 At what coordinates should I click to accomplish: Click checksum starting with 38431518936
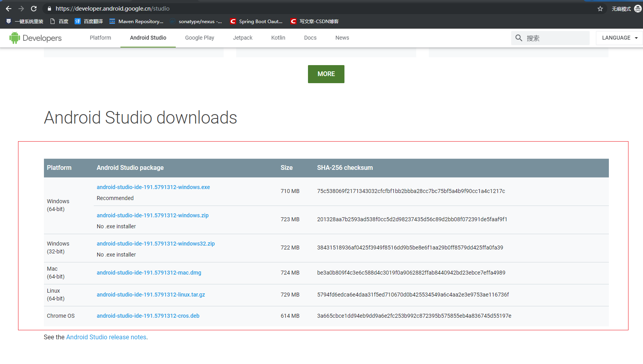click(x=410, y=248)
